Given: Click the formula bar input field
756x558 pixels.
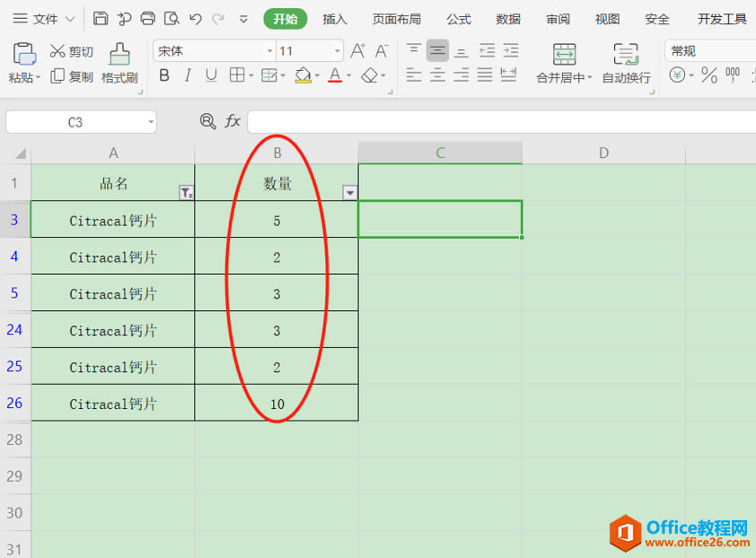Looking at the screenshot, I should pyautogui.click(x=501, y=121).
